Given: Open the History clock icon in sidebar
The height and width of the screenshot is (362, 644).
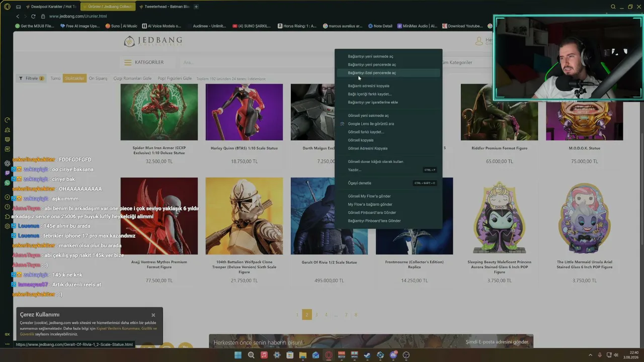Looking at the screenshot, I should click(7, 207).
